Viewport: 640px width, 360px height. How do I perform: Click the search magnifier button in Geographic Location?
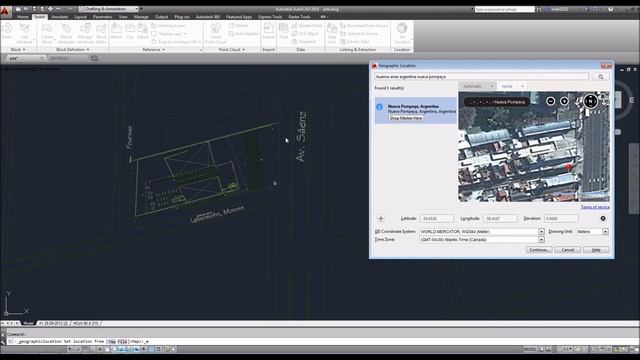[600, 77]
